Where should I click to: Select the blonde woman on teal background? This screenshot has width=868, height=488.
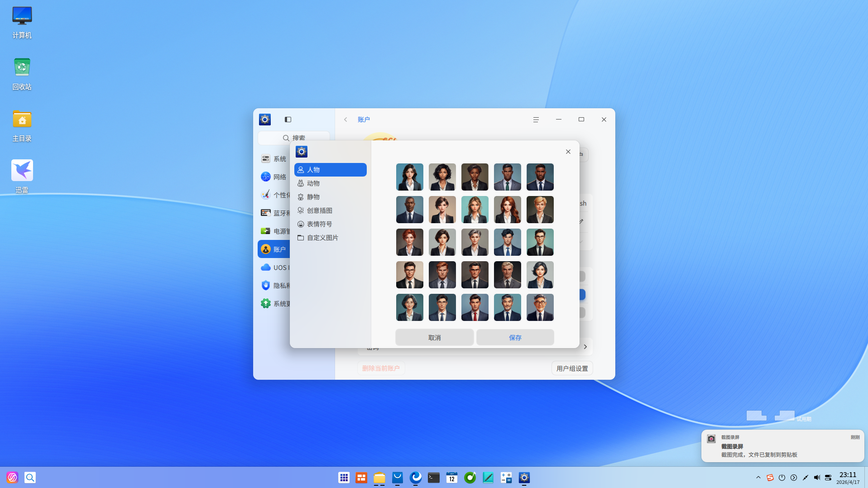coord(475,210)
